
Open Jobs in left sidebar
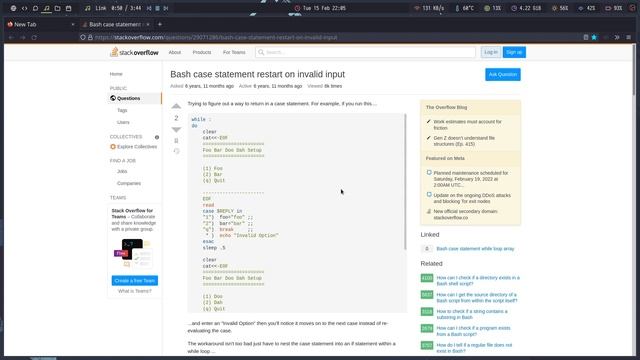point(122,171)
